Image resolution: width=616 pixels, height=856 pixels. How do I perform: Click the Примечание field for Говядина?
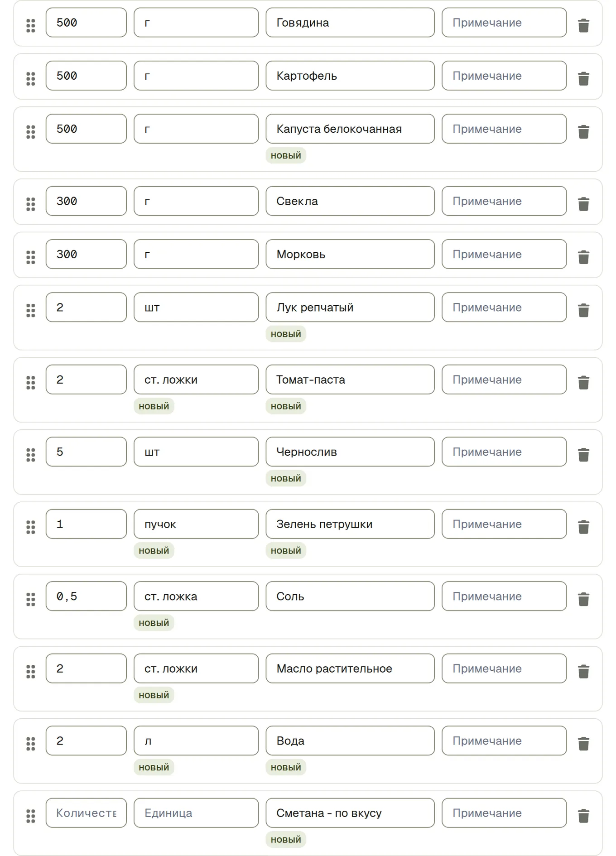coord(504,23)
